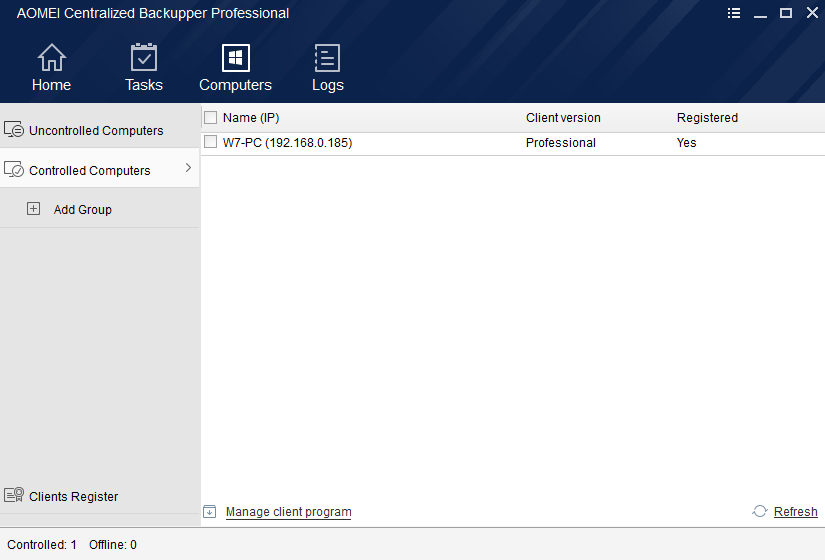
Task: Open the Tasks calendar icon
Action: coord(144,57)
